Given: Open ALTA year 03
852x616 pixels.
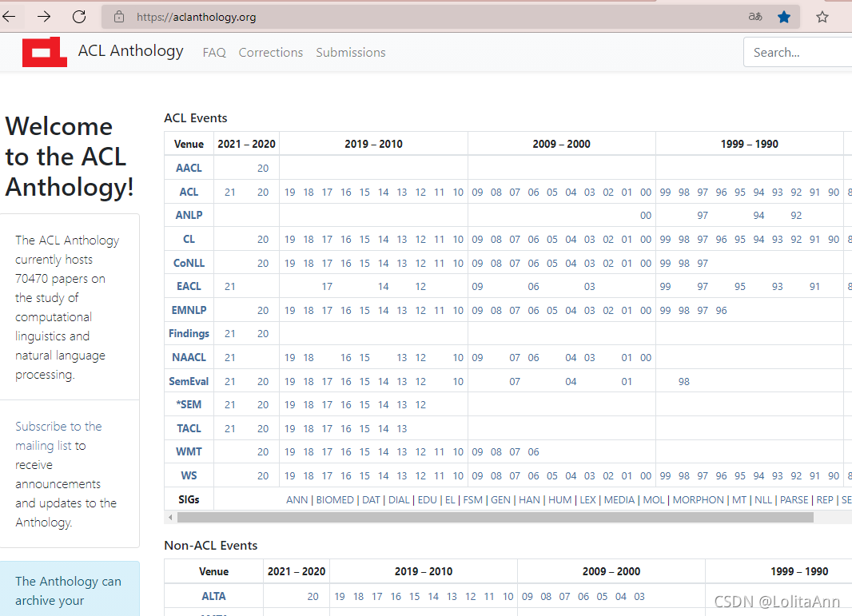Looking at the screenshot, I should click(639, 597).
